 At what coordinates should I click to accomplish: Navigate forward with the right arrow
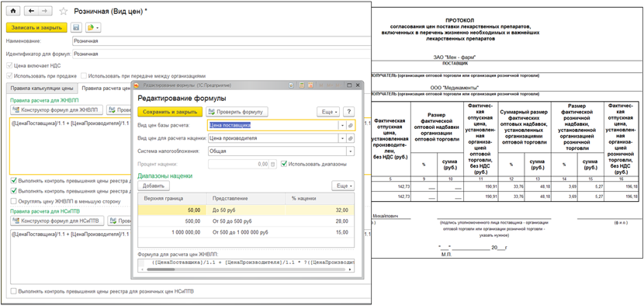46,12
